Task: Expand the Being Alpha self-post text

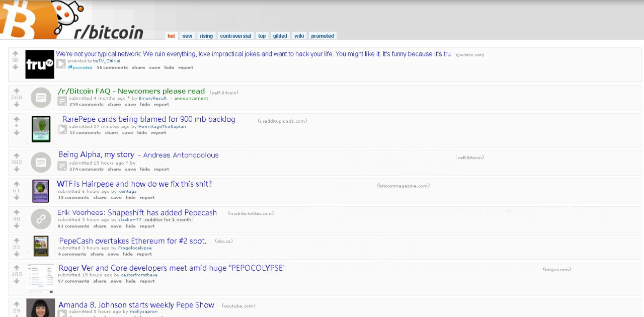Action: 62,166
